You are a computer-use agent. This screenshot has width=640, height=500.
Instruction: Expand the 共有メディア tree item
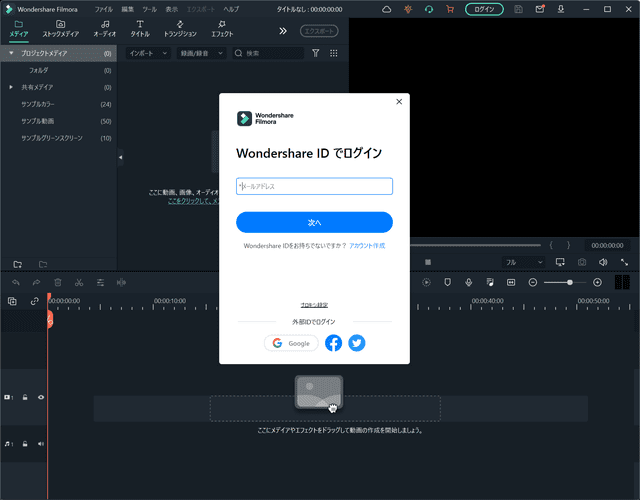(11, 87)
